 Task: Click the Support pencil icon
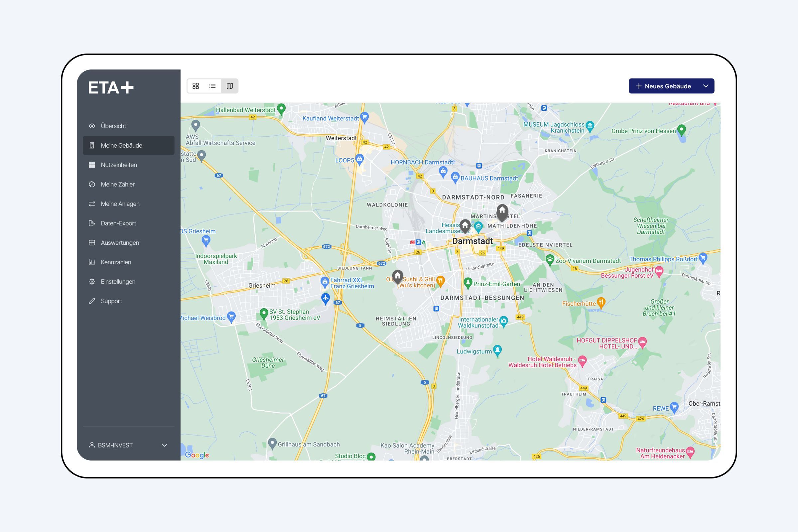pyautogui.click(x=92, y=301)
